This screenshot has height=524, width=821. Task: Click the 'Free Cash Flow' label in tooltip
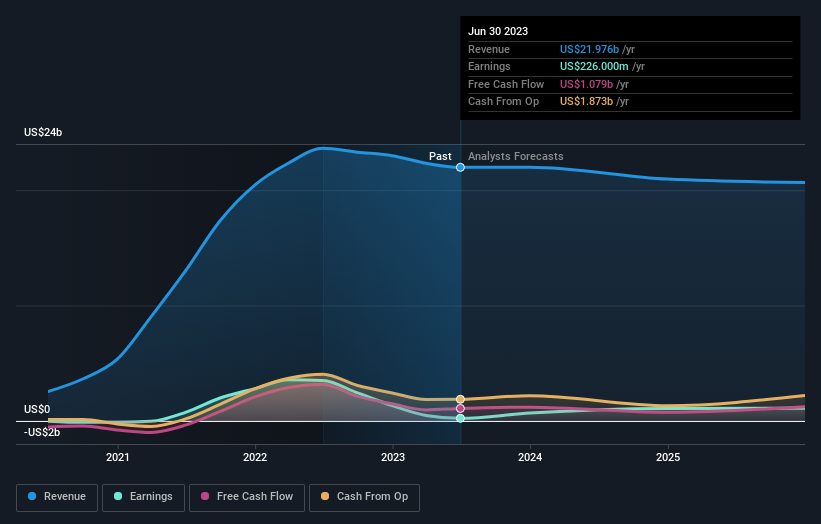coord(506,84)
